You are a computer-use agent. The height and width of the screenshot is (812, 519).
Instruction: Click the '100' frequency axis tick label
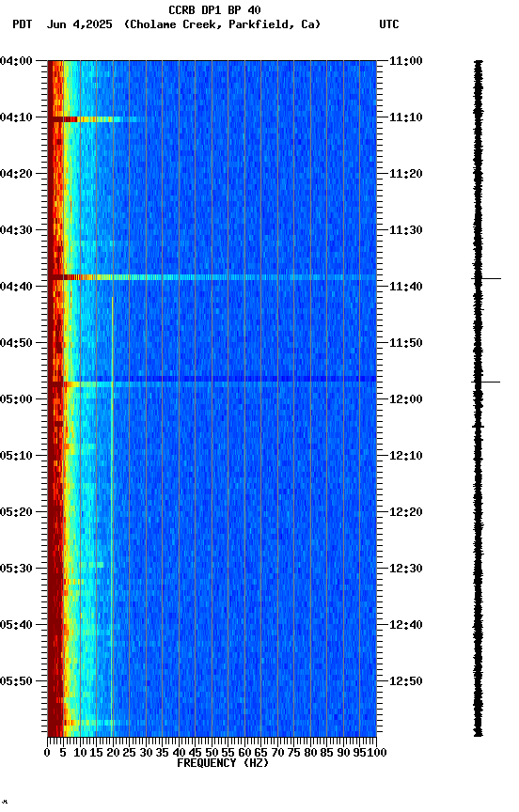[x=377, y=753]
